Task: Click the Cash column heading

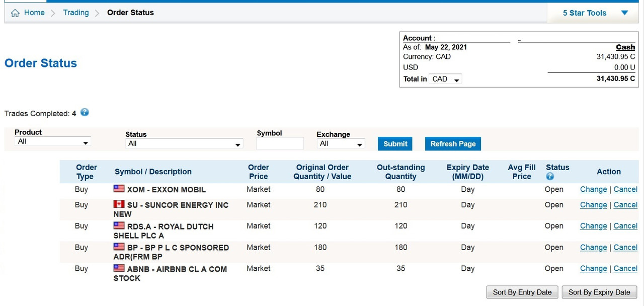Action: (625, 47)
